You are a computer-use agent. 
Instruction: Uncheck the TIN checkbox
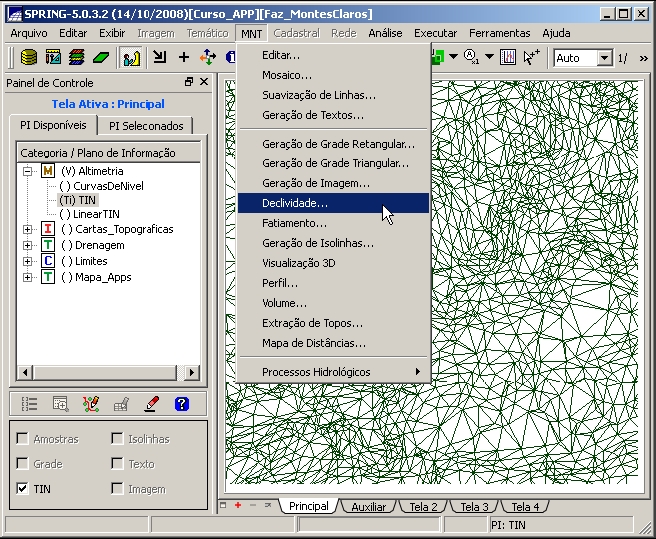coord(22,489)
